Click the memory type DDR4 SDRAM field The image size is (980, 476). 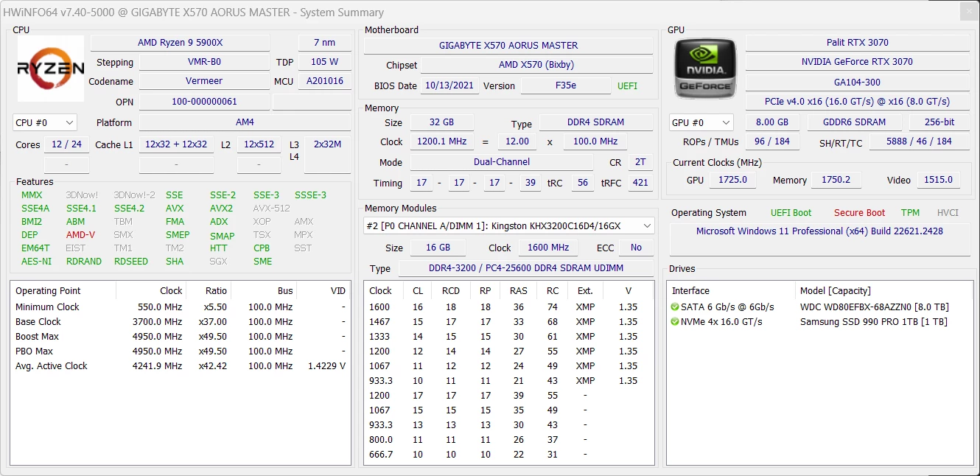597,122
